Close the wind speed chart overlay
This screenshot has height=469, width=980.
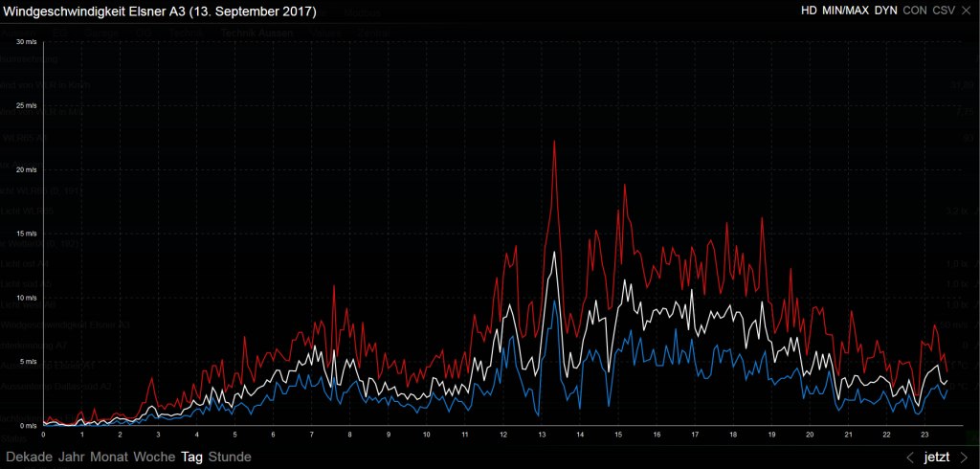point(965,11)
